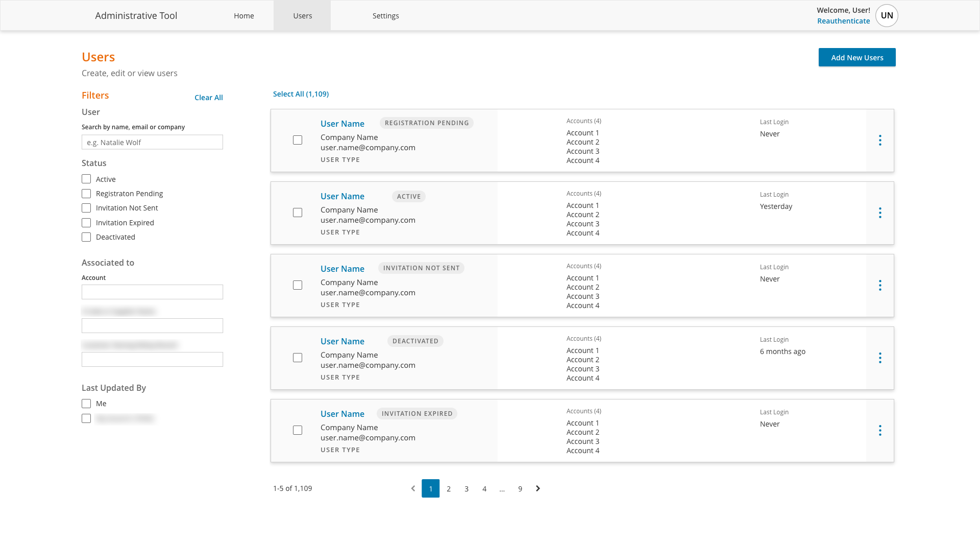Select the Invitation Not Sent user's checkbox
The height and width of the screenshot is (541, 980).
[x=298, y=285]
